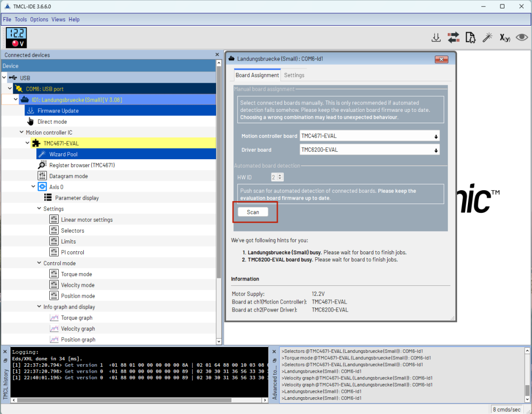This screenshot has width=532, height=414.
Task: Float the TMCL history panel via undock icon
Action: [x=5, y=360]
